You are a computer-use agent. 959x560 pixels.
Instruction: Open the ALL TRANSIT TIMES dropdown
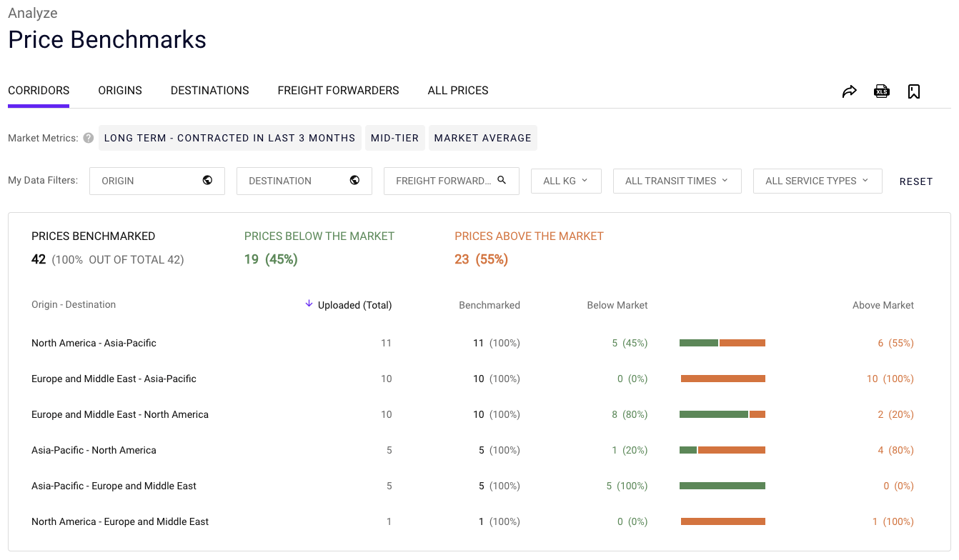pyautogui.click(x=677, y=181)
